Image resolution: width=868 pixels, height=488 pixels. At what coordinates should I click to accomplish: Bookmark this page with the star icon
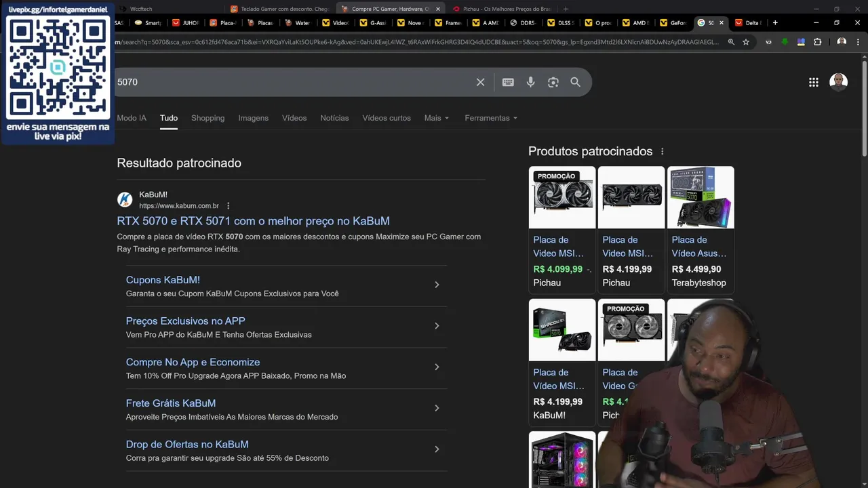click(x=746, y=42)
